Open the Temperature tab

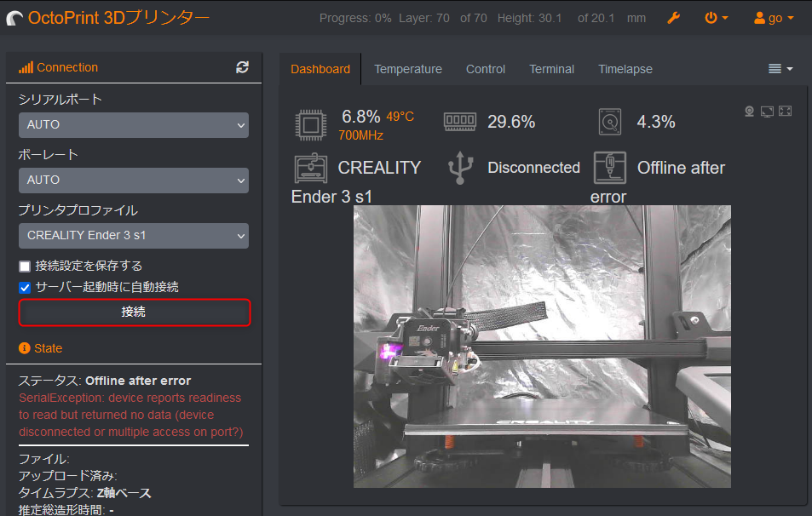point(408,69)
